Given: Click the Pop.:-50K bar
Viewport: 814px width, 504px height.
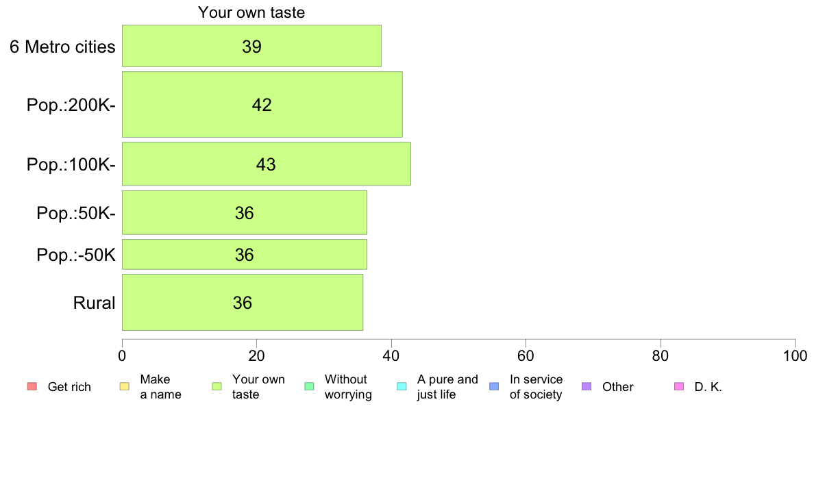Looking at the screenshot, I should coord(245,254).
